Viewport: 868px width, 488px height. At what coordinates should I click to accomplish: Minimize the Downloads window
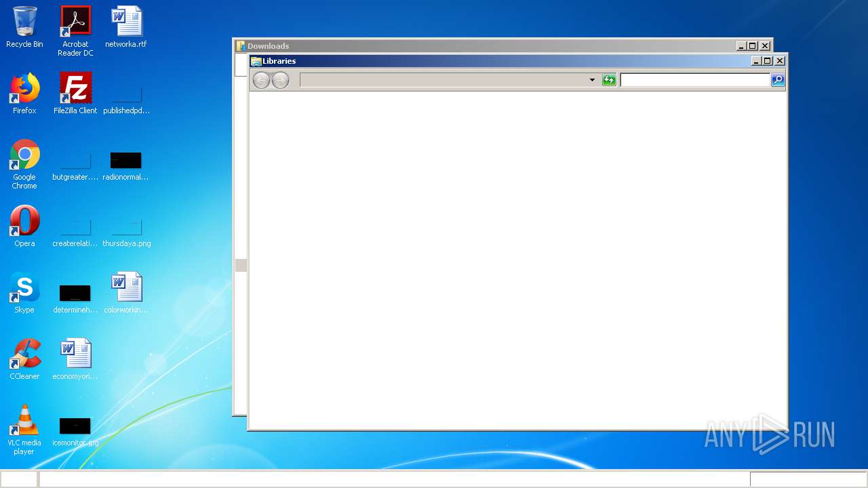(x=741, y=46)
